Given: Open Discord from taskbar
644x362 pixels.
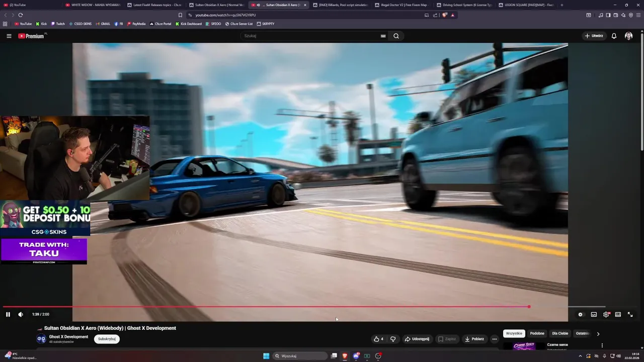Looking at the screenshot, I should point(356,356).
